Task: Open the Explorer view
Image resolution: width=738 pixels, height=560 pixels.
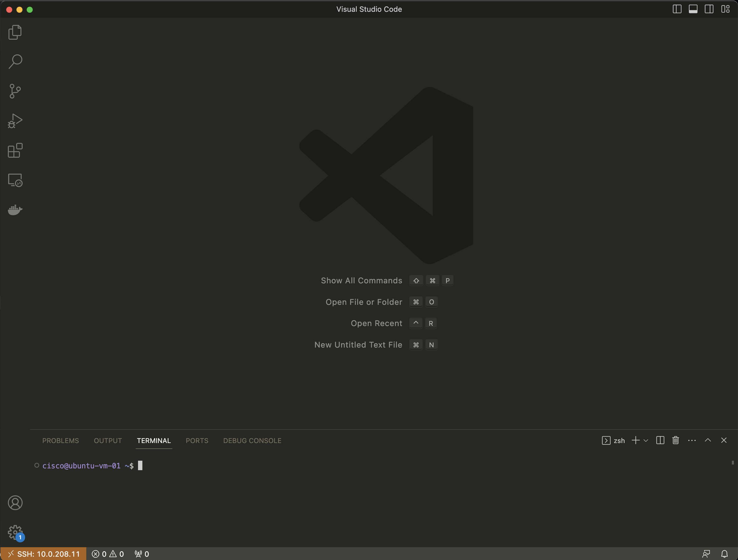Action: pos(15,32)
